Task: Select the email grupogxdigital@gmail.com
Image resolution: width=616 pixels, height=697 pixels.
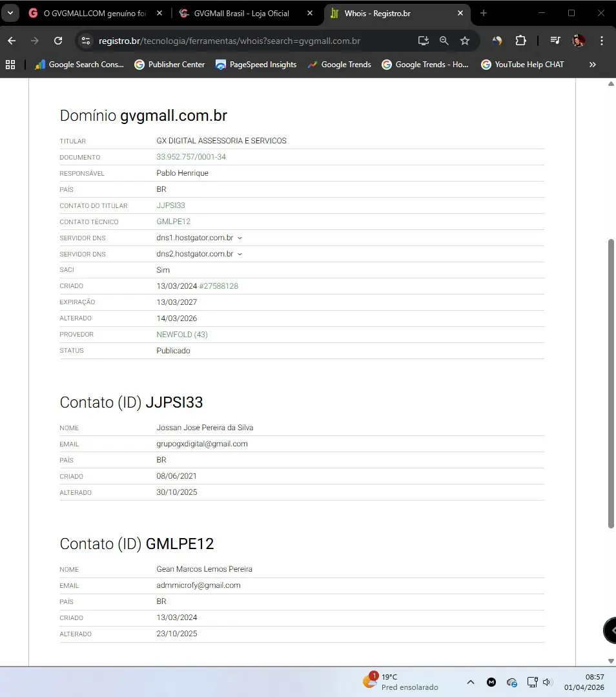Action: 201,444
